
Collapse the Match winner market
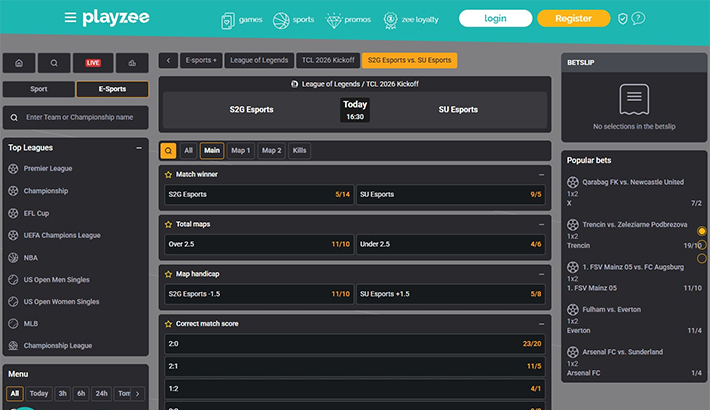(x=541, y=174)
